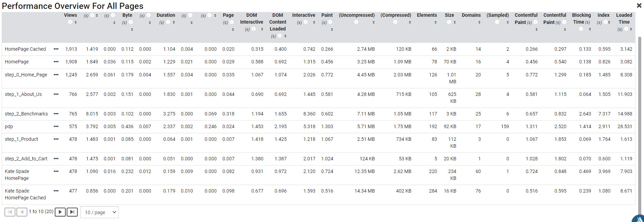Click the 1 to 10 (20) pagination label
The image size is (644, 222).
pyautogui.click(x=41, y=212)
